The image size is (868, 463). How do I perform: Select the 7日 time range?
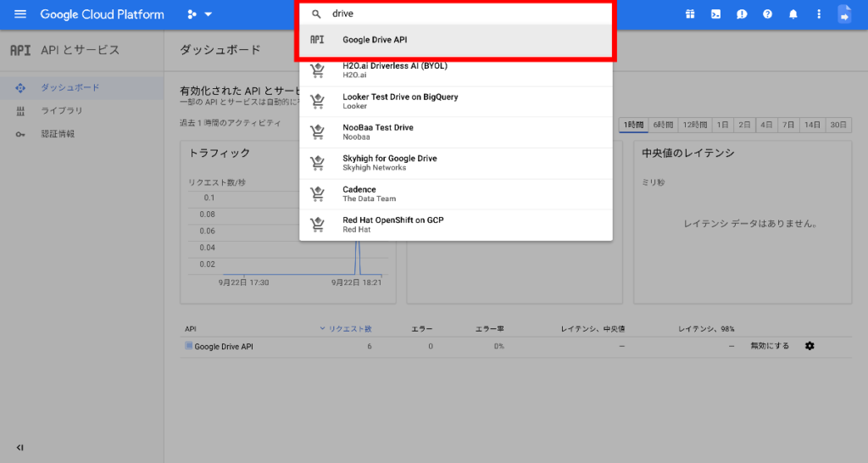(x=788, y=126)
